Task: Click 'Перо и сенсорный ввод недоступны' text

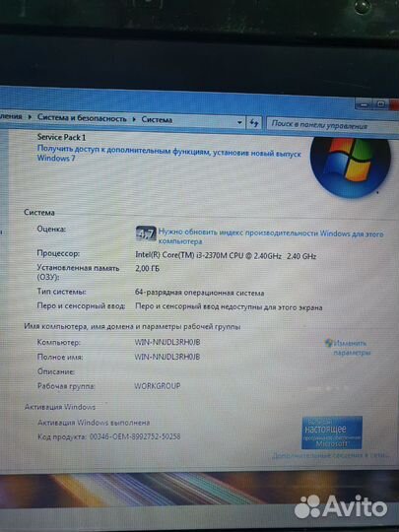Action: (229, 307)
